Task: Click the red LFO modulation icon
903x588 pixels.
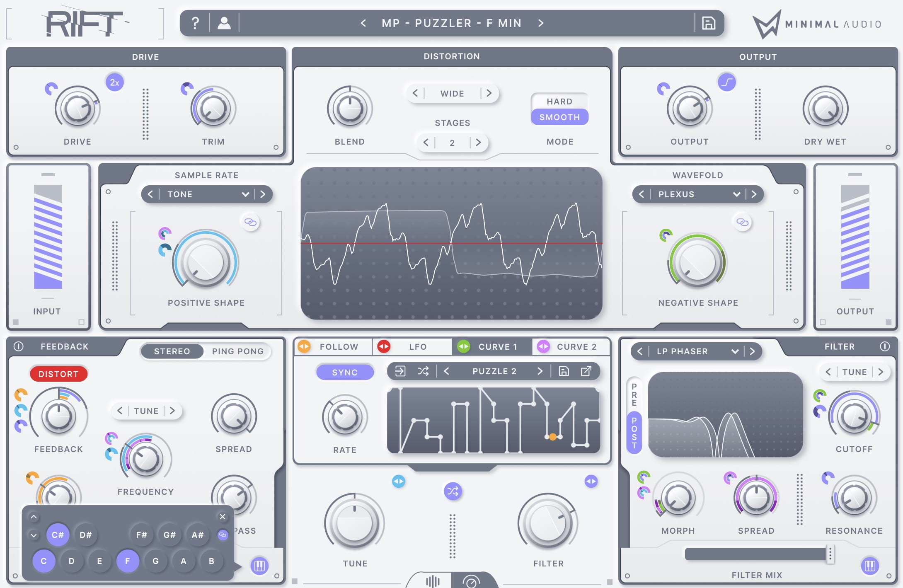Action: (x=384, y=346)
